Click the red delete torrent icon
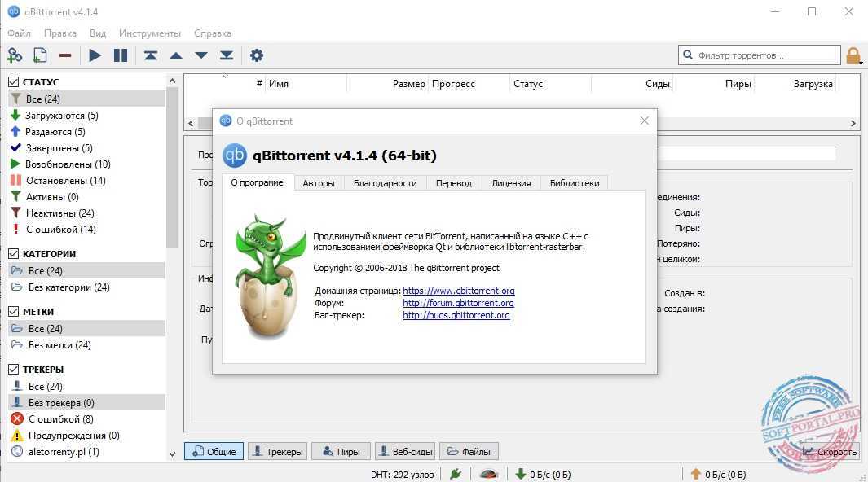 (x=65, y=55)
